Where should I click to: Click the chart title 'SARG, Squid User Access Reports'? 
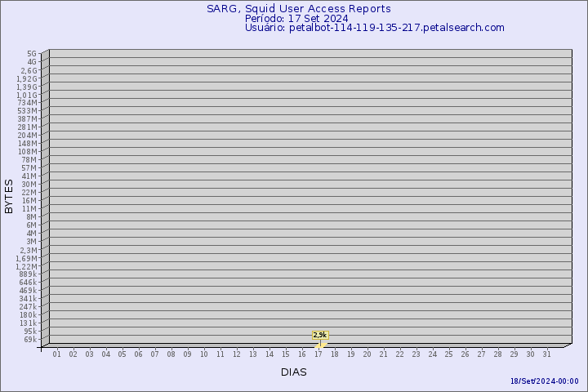point(299,9)
